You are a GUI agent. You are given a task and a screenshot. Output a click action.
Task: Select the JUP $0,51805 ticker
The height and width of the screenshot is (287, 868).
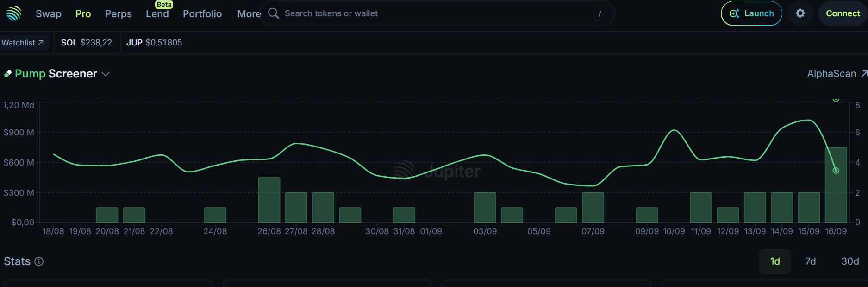coord(154,43)
